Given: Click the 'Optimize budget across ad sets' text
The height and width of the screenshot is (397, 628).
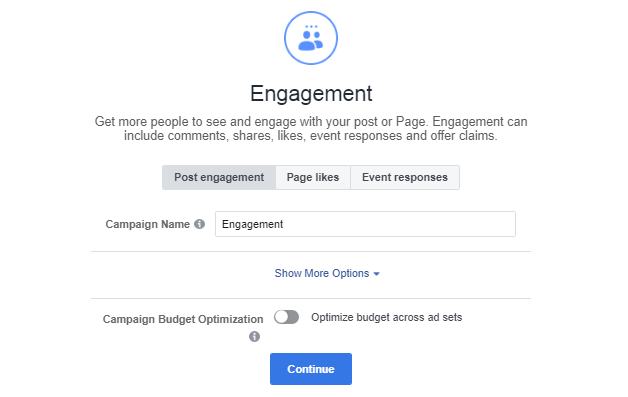Looking at the screenshot, I should 386,317.
